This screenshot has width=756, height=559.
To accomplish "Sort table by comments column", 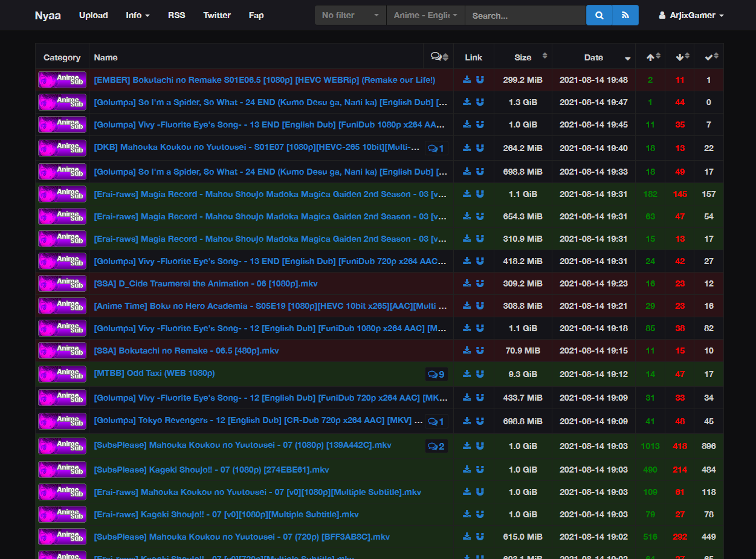I will [x=439, y=57].
